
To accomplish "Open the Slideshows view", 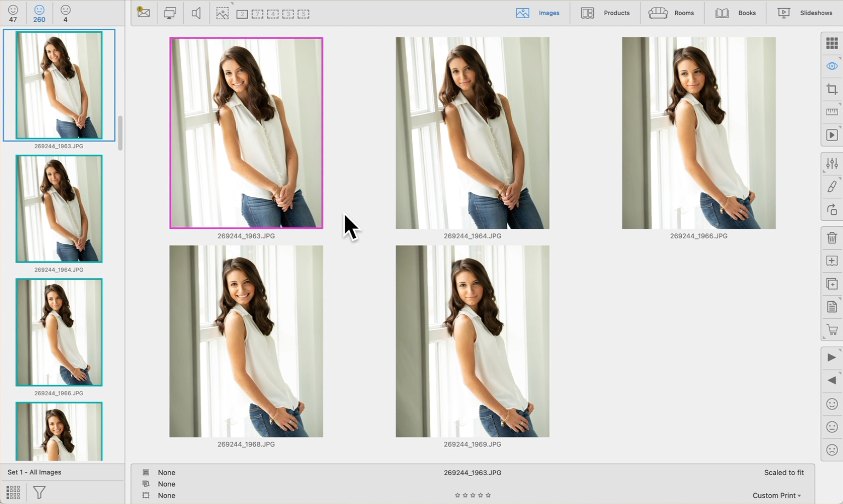I will pyautogui.click(x=805, y=13).
